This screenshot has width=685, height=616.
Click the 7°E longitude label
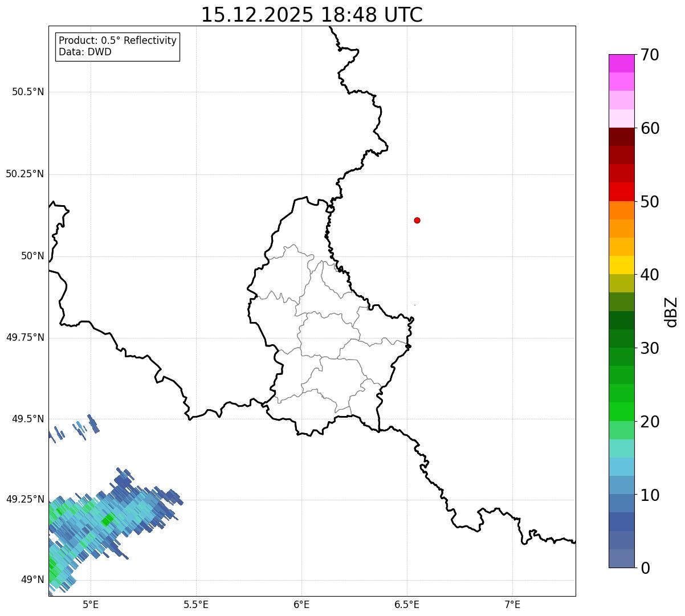coord(512,604)
